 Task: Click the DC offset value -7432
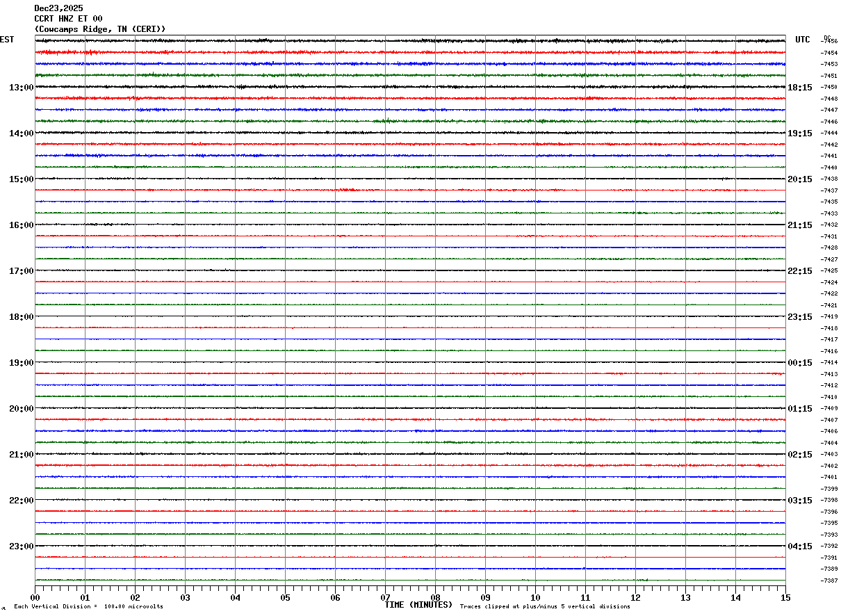click(x=828, y=225)
